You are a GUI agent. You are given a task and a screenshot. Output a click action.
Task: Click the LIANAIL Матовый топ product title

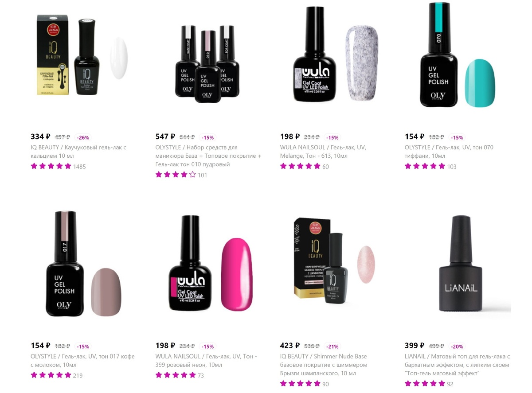click(458, 365)
